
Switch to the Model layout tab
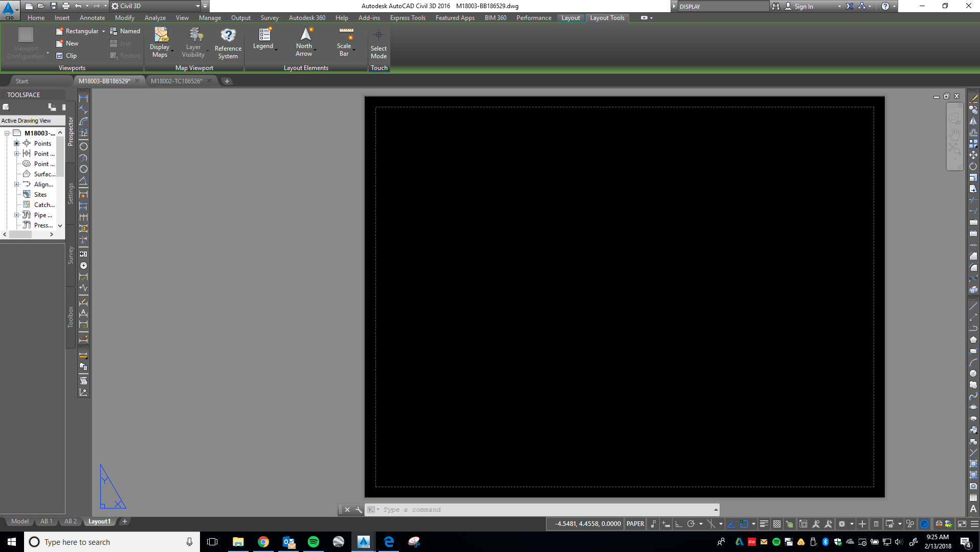20,521
